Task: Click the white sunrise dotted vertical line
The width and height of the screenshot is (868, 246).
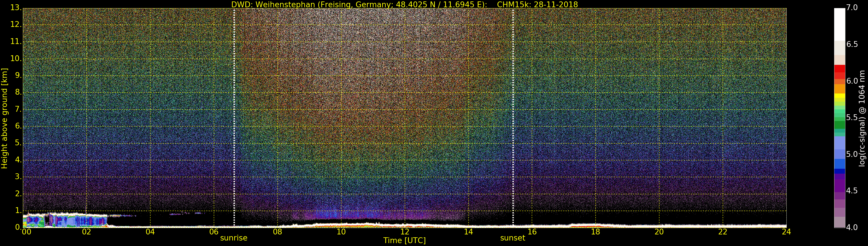Action: point(234,118)
